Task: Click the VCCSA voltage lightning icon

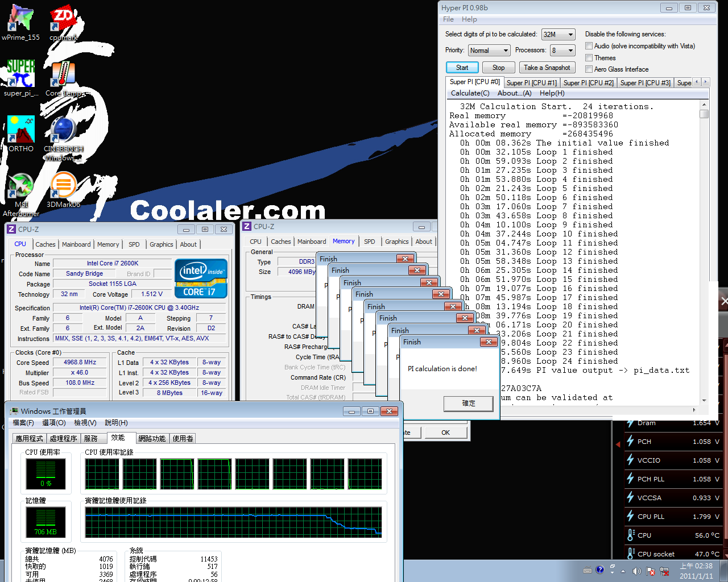Action: [x=630, y=497]
